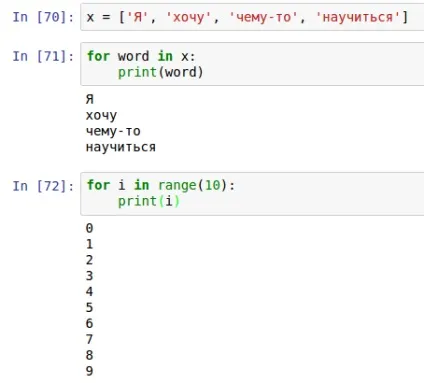Click print(i) line in cell 72
The height and width of the screenshot is (383, 424).
point(149,201)
